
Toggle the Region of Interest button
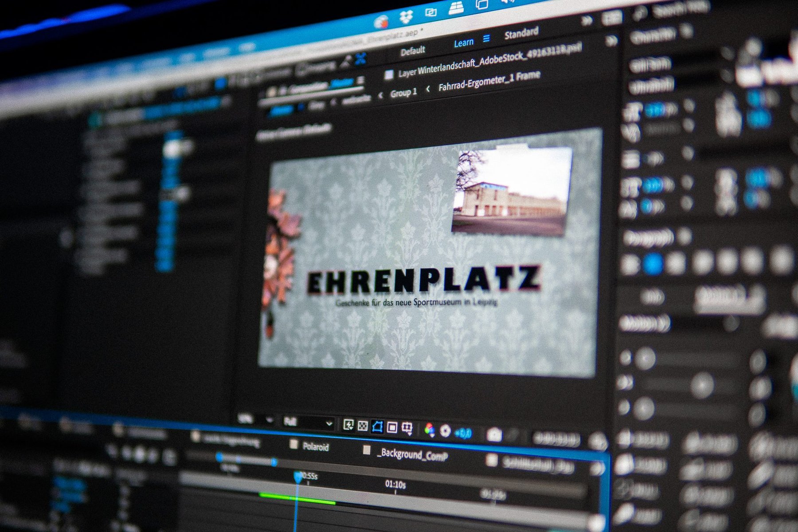(392, 427)
